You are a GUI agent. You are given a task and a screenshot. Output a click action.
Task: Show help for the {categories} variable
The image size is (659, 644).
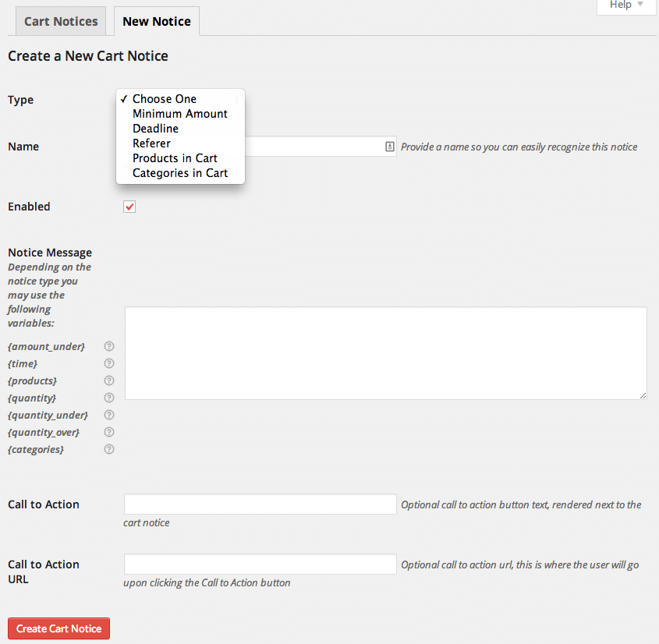(108, 449)
